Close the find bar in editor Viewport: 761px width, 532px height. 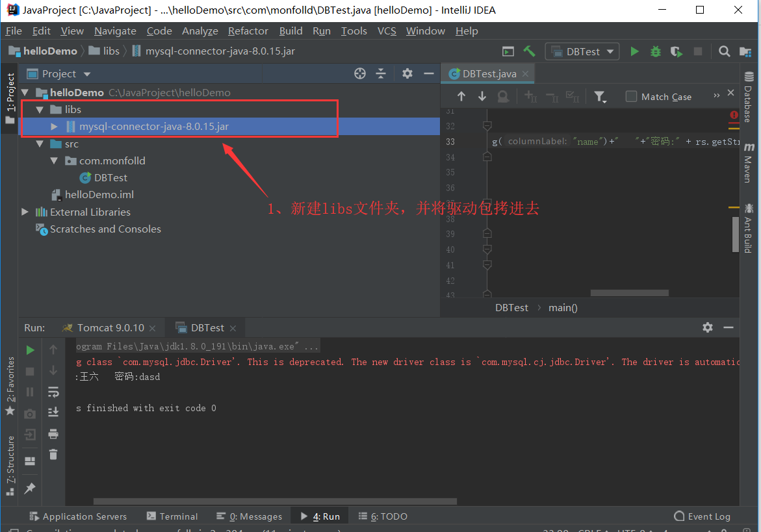730,93
